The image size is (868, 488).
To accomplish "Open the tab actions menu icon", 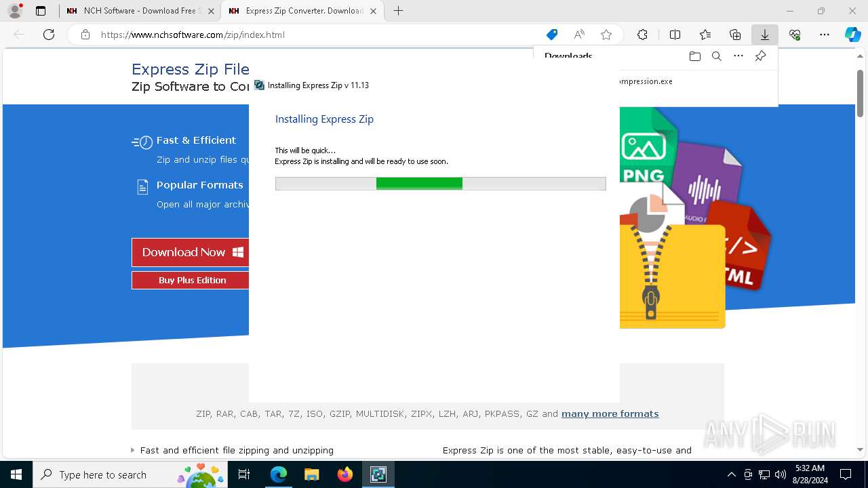I will click(41, 11).
